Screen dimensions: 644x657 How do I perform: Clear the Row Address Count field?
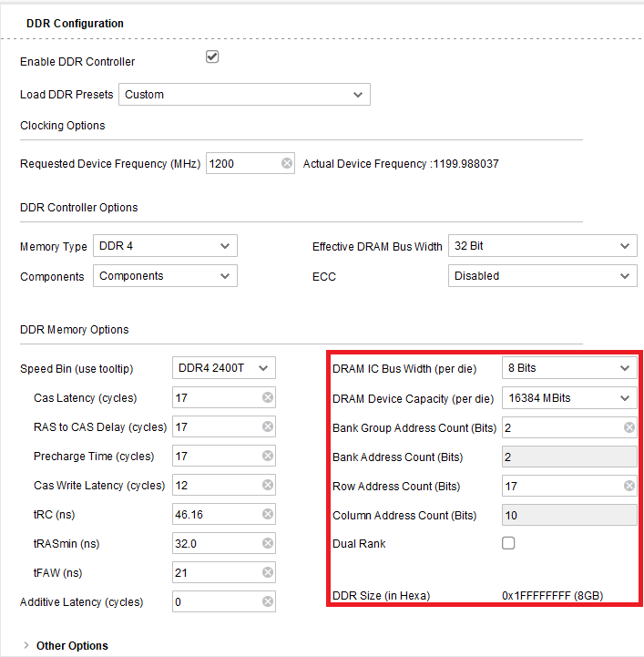point(629,486)
